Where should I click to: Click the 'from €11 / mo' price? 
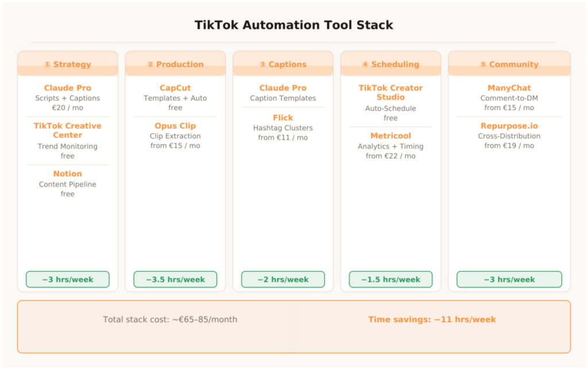pos(283,138)
